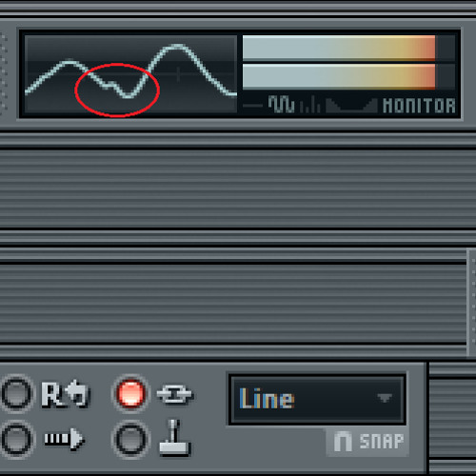Select the peak ramp monitor icon
The width and height of the screenshot is (476, 476).
351,106
